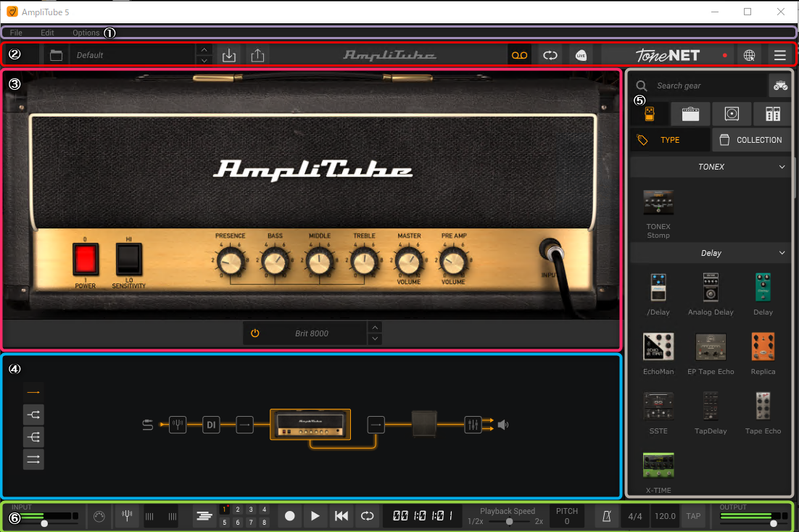Click the export preset share icon
This screenshot has height=532, width=799.
(x=257, y=55)
